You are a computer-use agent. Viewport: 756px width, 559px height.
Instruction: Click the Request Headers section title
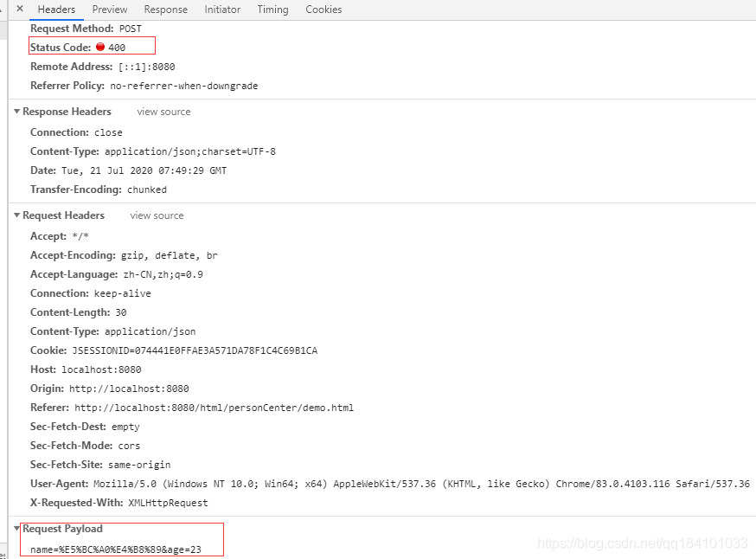[x=64, y=215]
